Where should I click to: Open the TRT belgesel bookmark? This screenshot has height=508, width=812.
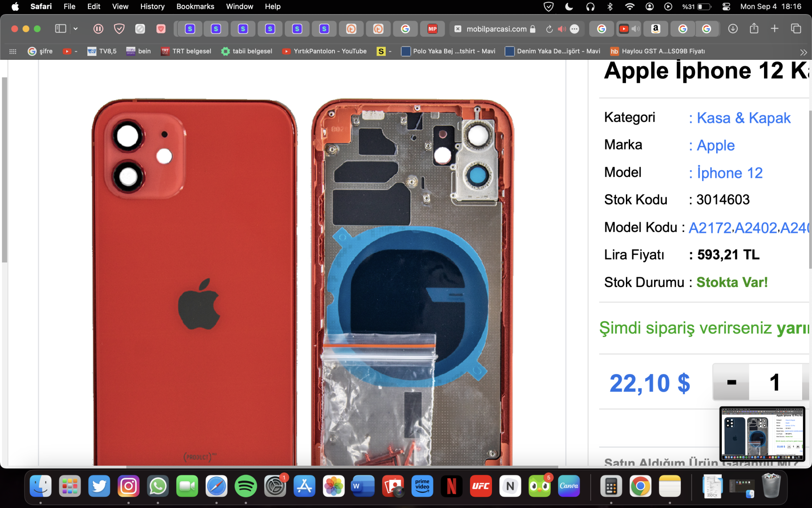186,51
